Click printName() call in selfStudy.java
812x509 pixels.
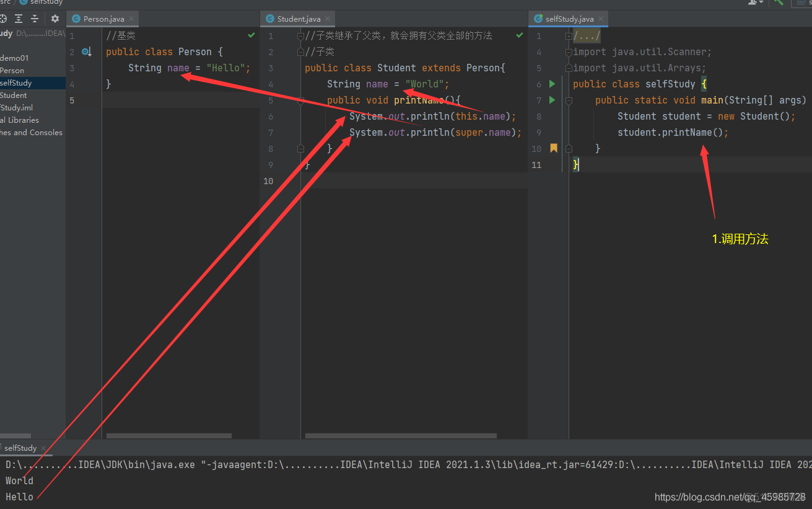click(x=692, y=132)
